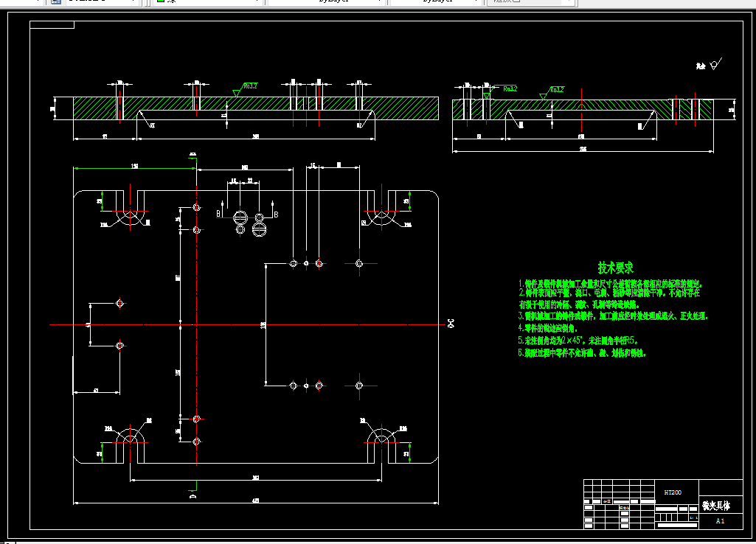Image resolution: width=756 pixels, height=544 pixels.
Task: Open the first ByLayer linetype dropdown
Action: 326,1
